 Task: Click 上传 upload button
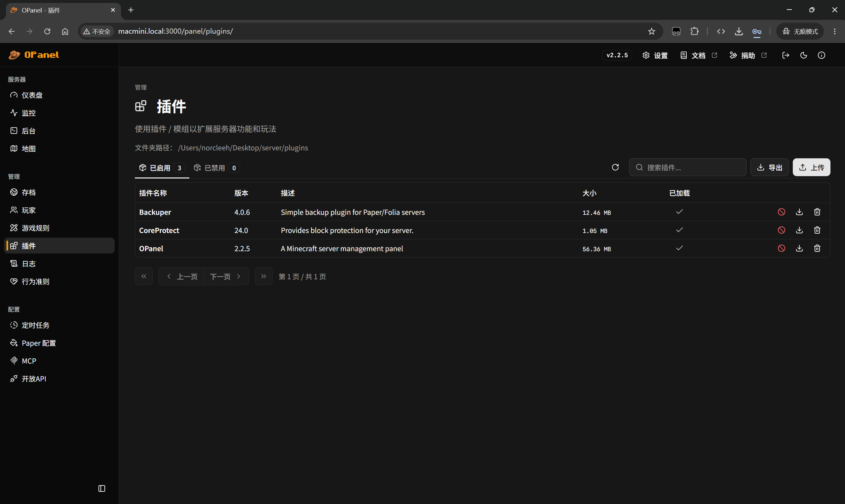pos(811,167)
